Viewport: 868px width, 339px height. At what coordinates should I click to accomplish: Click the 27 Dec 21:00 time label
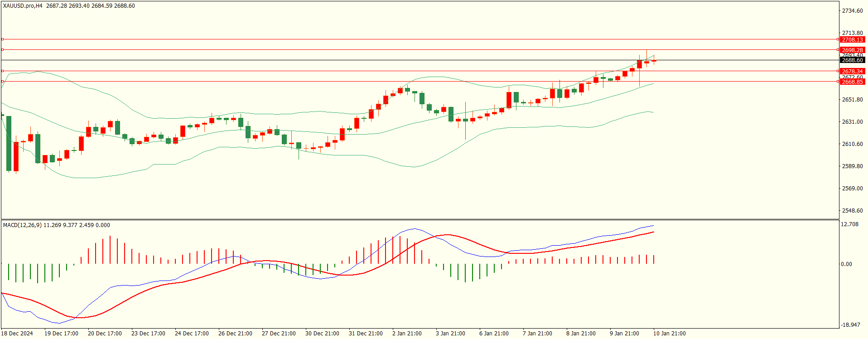[x=279, y=333]
